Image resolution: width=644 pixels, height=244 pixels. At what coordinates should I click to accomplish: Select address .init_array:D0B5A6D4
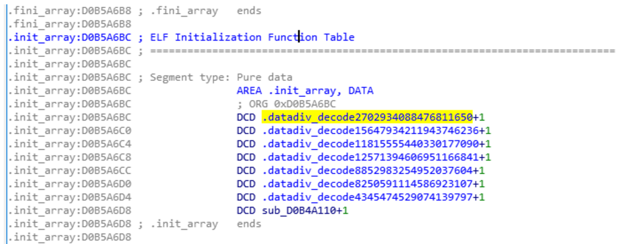click(x=70, y=197)
